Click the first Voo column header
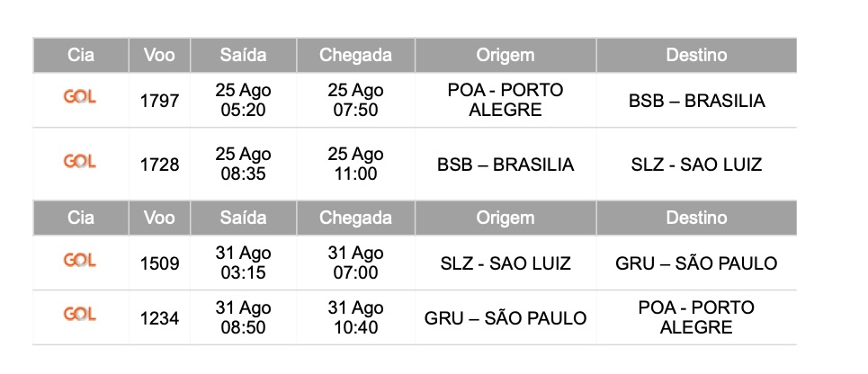Viewport: 868px width, 374px height. tap(159, 55)
